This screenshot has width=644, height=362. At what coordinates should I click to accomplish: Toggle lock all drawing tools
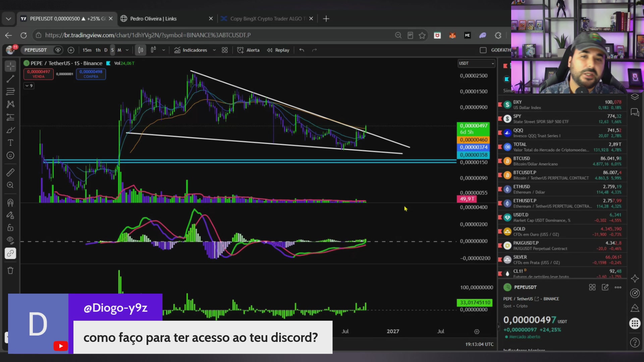[10, 228]
